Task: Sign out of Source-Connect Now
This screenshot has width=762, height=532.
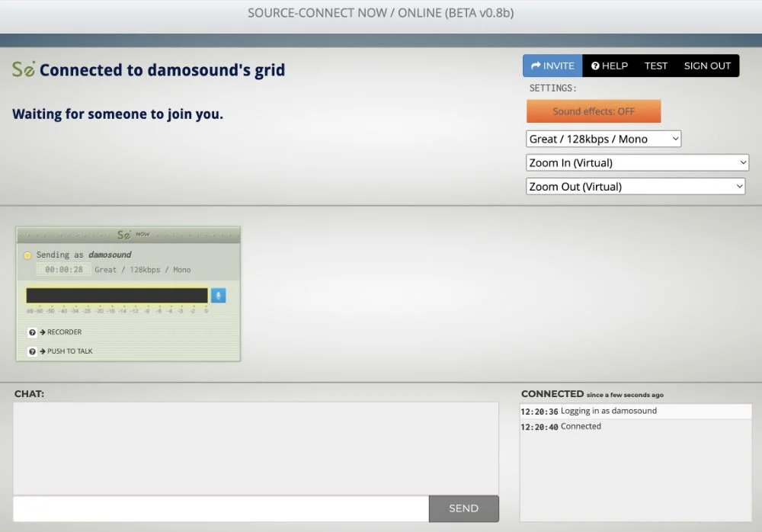Action: [x=707, y=66]
